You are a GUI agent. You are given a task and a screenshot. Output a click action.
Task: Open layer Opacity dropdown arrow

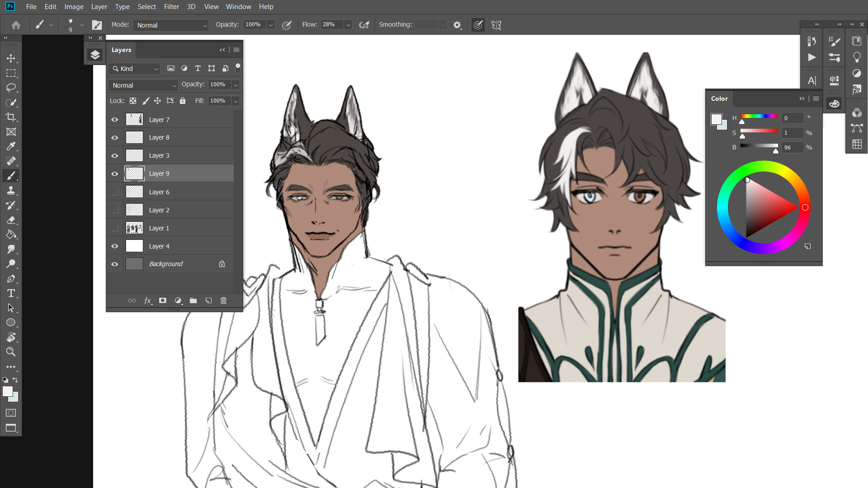[x=236, y=85]
